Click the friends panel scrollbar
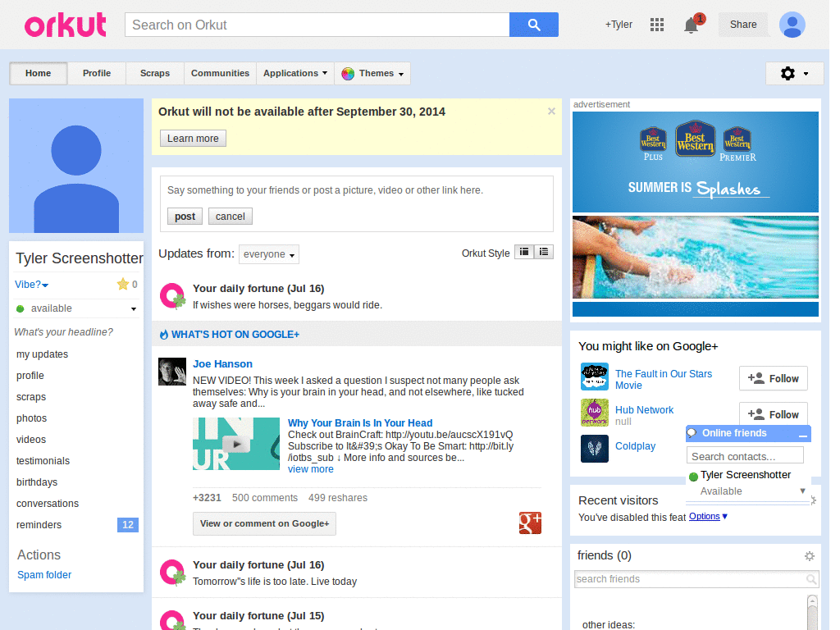This screenshot has height=630, width=840. pos(812,612)
